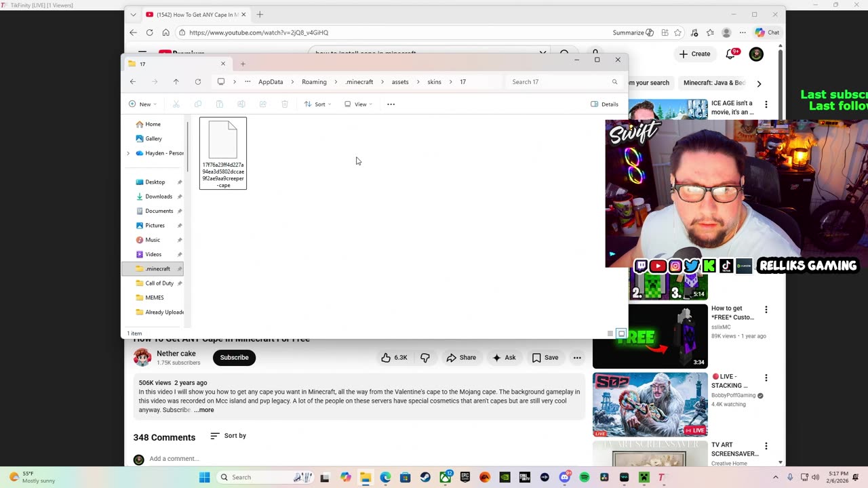
Task: Open skins folder from breadcrumb
Action: pyautogui.click(x=434, y=82)
